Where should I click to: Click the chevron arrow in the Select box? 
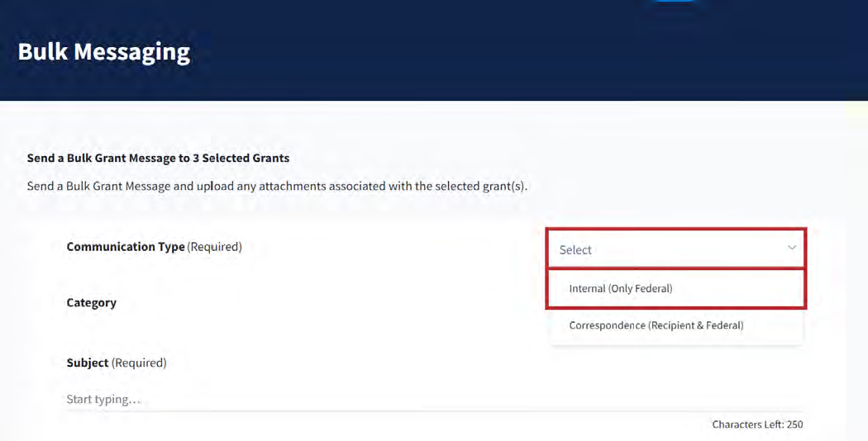(x=791, y=249)
